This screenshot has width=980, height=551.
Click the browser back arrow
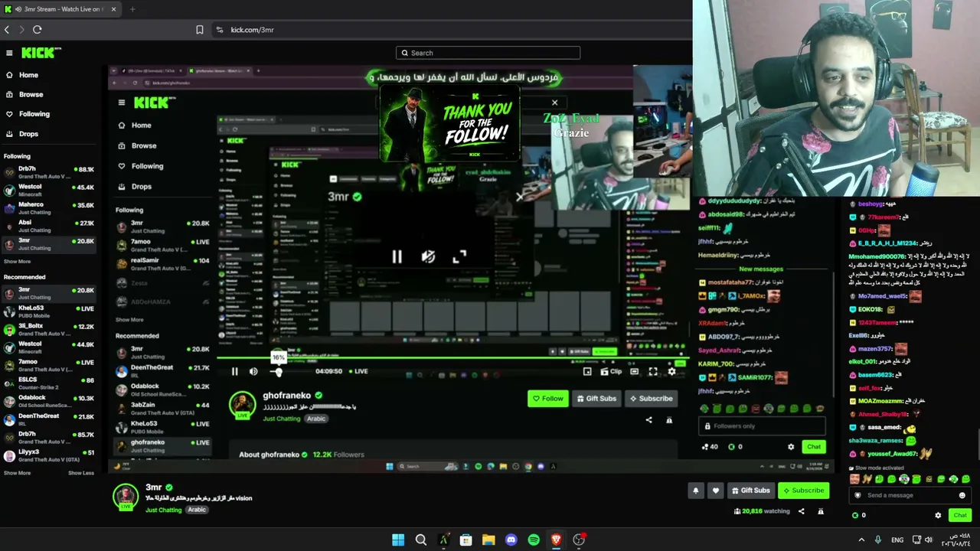coord(7,30)
